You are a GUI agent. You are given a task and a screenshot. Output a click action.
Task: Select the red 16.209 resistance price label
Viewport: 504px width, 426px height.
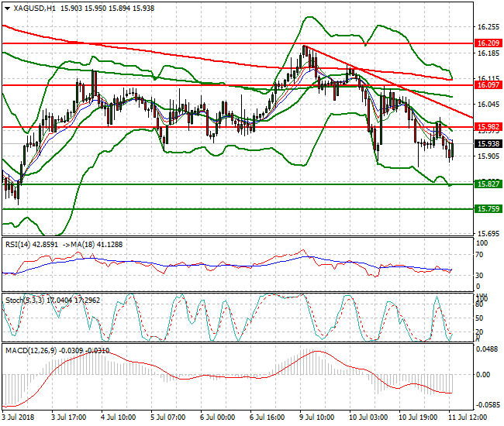pos(488,43)
